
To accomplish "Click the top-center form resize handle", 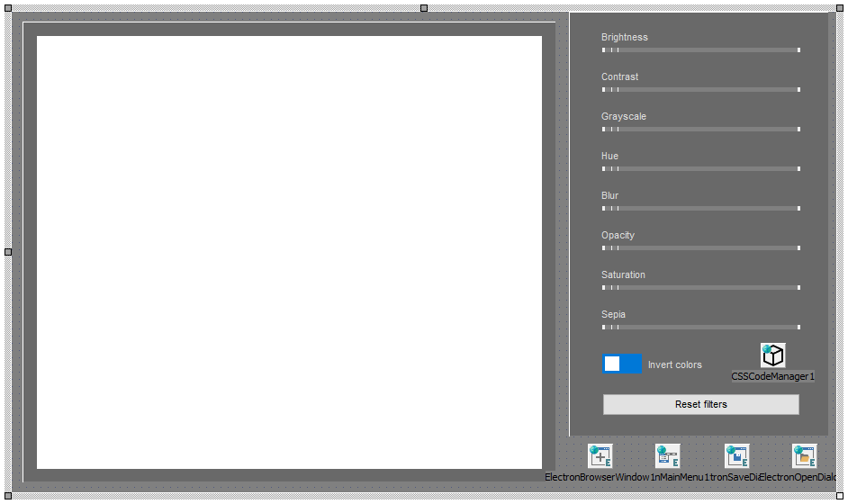I will [424, 8].
